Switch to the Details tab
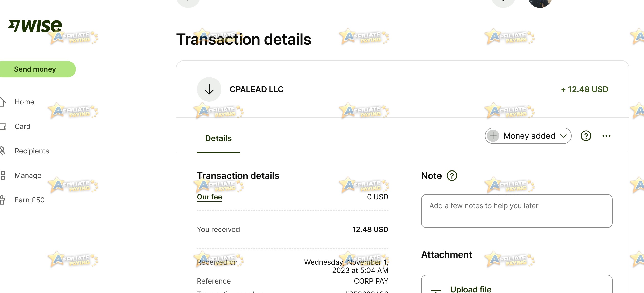The width and height of the screenshot is (644, 293). (218, 138)
